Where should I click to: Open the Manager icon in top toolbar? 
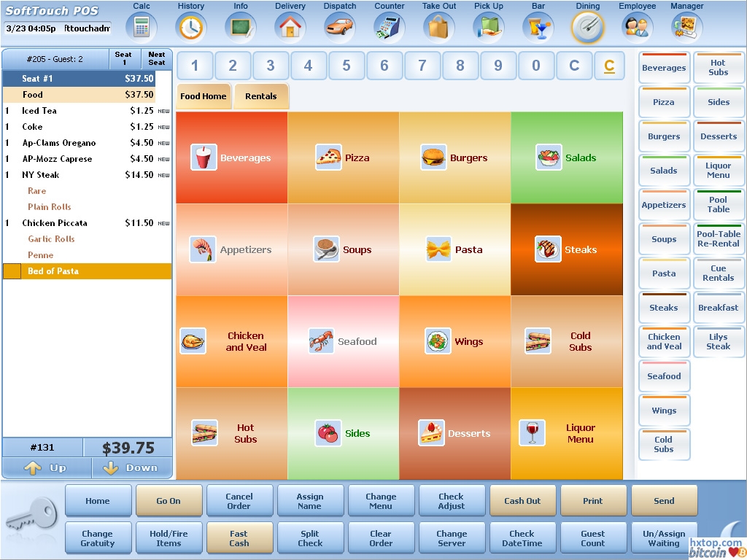pos(686,28)
